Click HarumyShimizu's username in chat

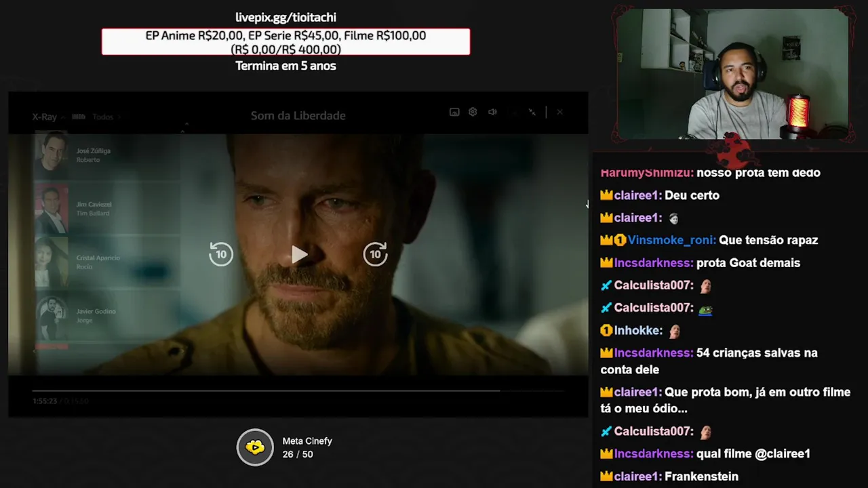[647, 173]
